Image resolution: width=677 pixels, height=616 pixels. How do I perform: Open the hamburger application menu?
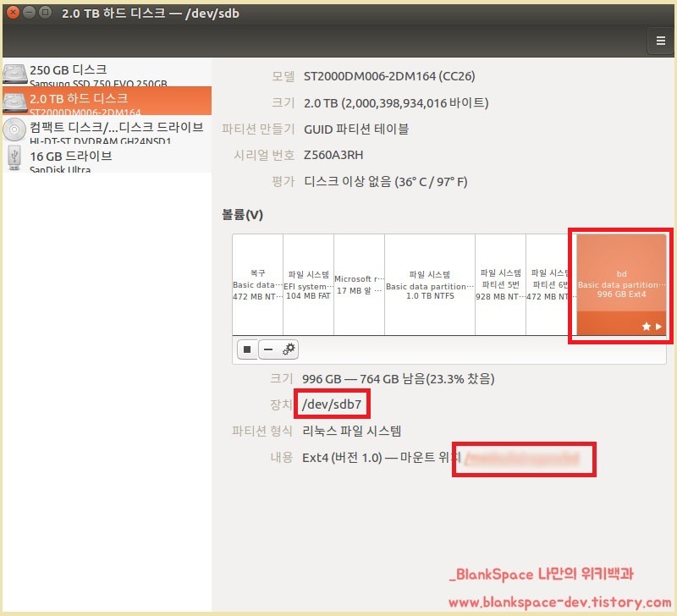pyautogui.click(x=660, y=41)
